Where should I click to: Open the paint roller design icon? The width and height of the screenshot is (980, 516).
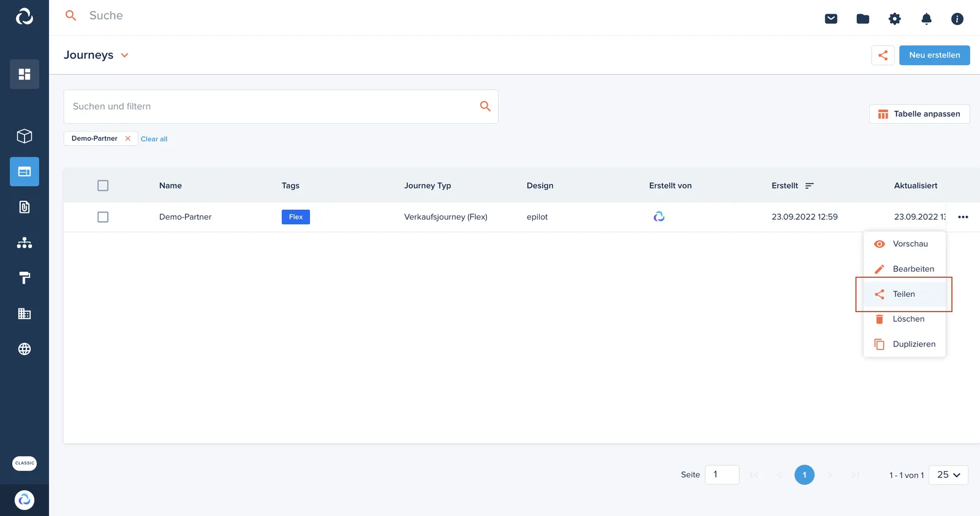tap(24, 278)
